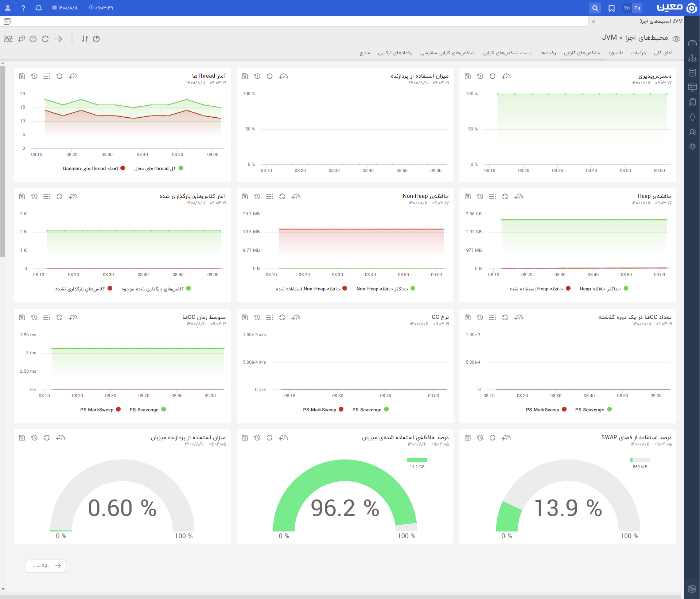
Task: Click the Moein logo in top bar
Action: coord(676,8)
